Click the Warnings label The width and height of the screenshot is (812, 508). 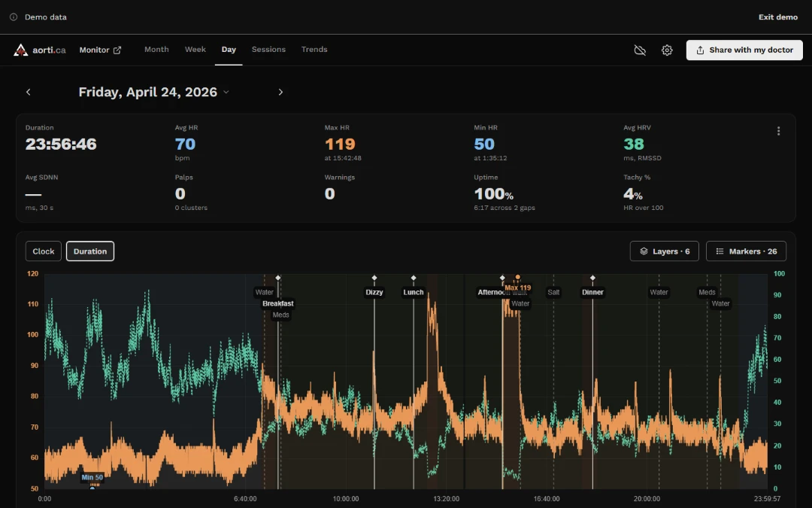coord(340,178)
